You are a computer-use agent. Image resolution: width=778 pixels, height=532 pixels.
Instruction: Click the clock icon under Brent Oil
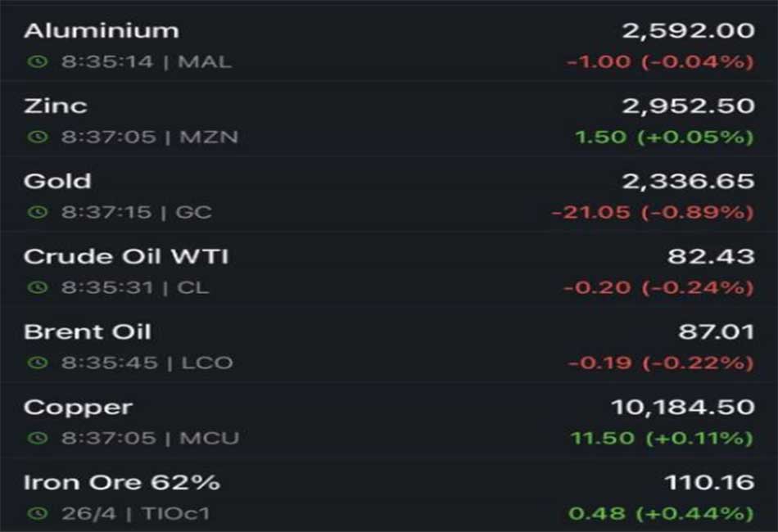click(x=37, y=363)
